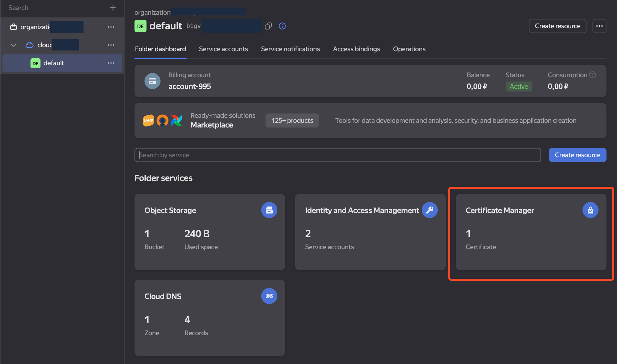Image resolution: width=617 pixels, height=364 pixels.
Task: Open the three-dot menu next to default folder
Action: tap(111, 63)
